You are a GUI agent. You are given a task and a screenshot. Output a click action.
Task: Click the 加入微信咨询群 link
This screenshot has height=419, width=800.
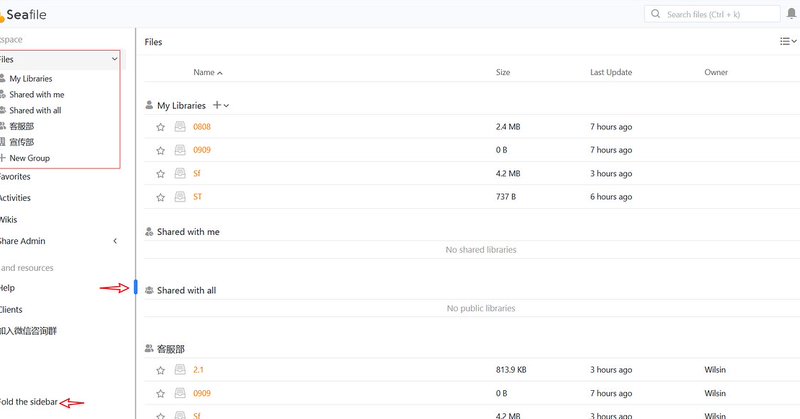pos(29,331)
